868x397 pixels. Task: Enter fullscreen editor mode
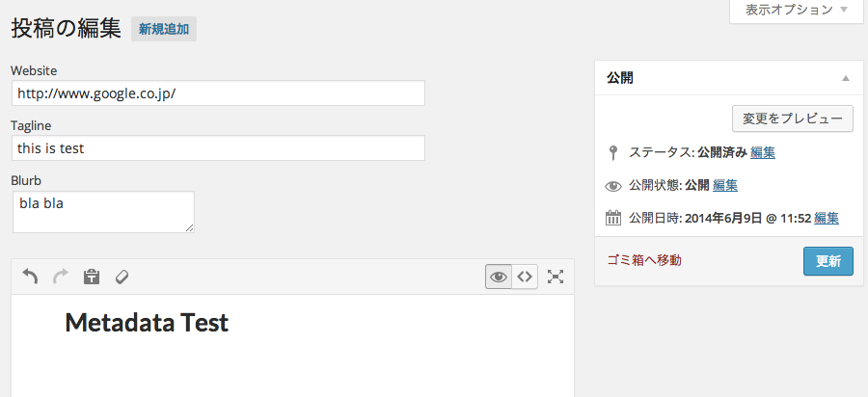tap(556, 277)
